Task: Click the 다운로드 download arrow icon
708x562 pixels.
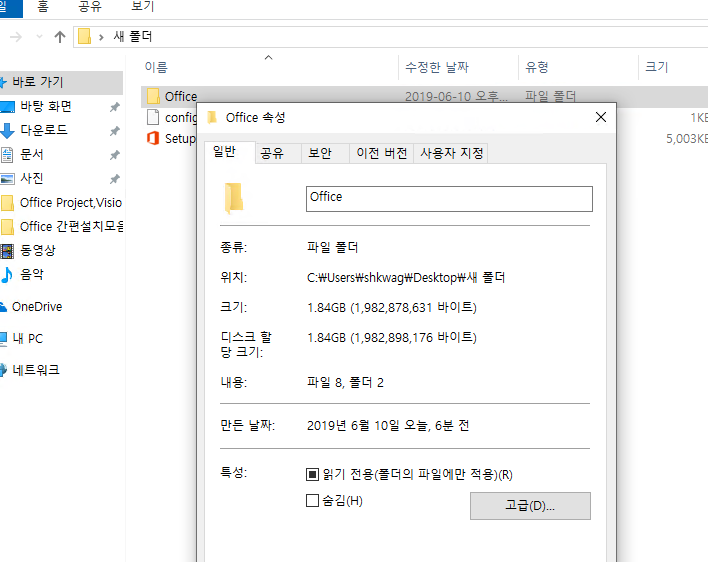Action: tap(8, 130)
